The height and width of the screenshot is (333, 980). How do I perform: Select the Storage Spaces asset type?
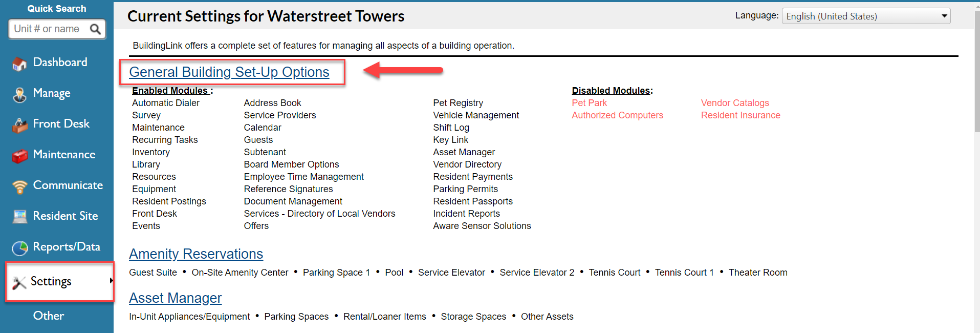coord(473,317)
